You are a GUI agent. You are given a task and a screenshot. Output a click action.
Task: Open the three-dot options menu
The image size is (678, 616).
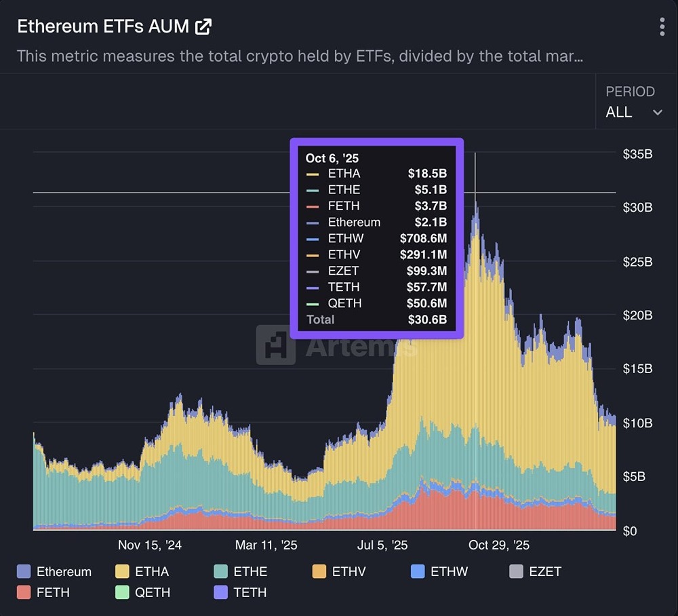pyautogui.click(x=662, y=26)
